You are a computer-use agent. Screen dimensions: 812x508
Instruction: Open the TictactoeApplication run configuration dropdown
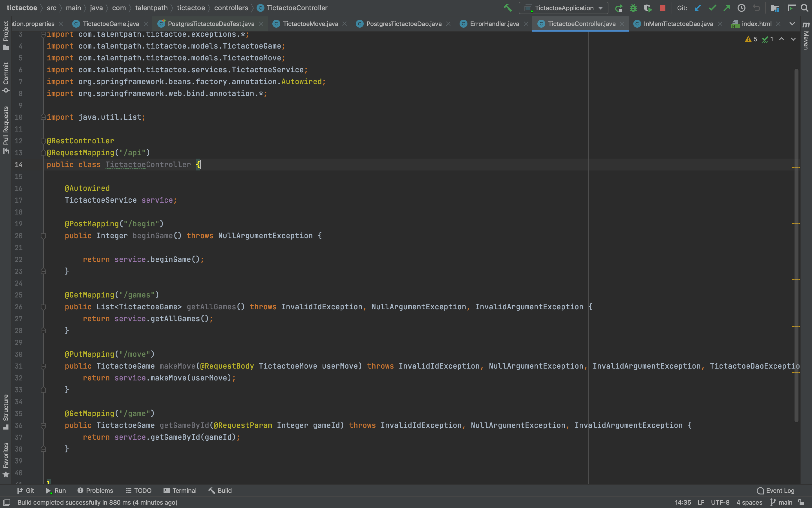pos(563,8)
